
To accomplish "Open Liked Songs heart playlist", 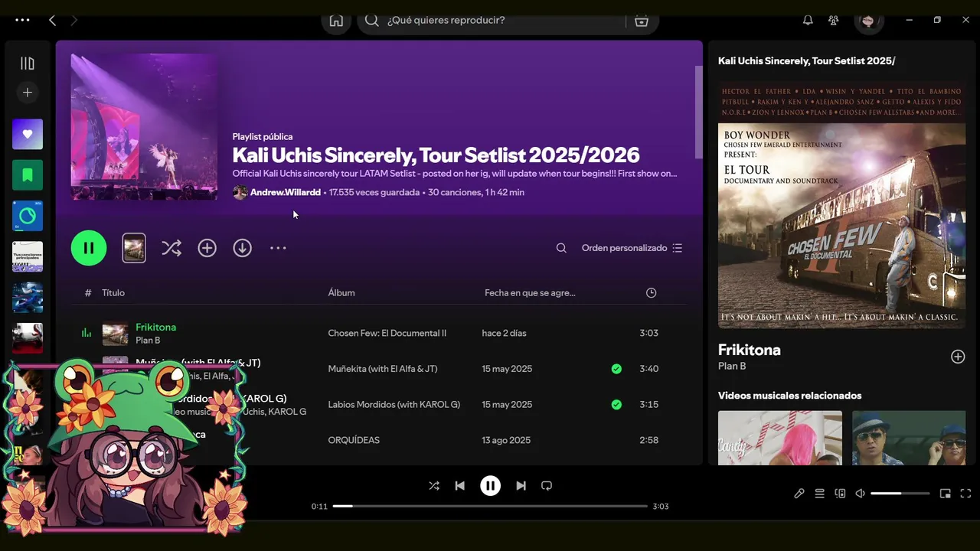I will click(x=28, y=135).
